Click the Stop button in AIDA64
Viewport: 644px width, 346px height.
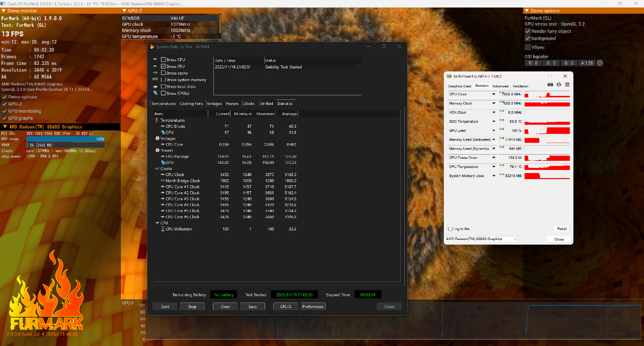click(x=192, y=306)
